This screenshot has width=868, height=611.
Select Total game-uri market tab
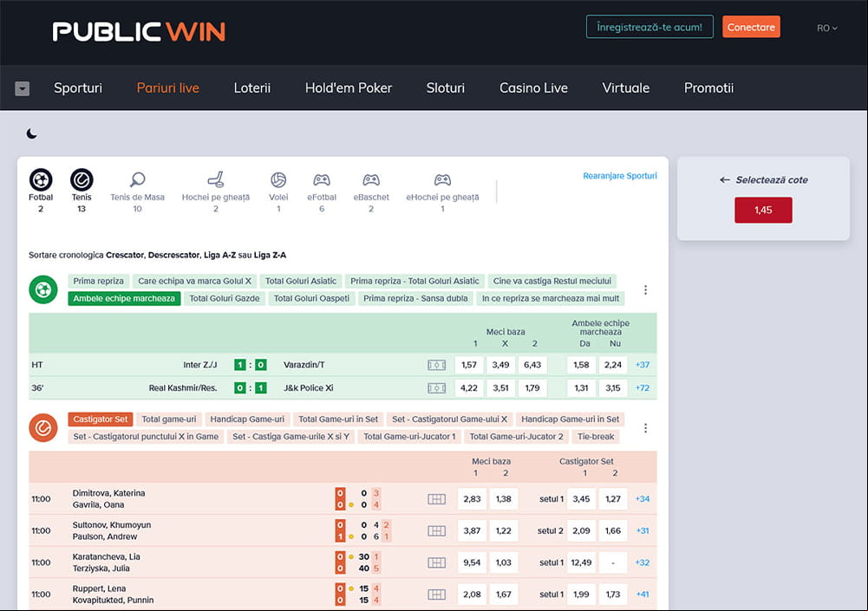[169, 419]
